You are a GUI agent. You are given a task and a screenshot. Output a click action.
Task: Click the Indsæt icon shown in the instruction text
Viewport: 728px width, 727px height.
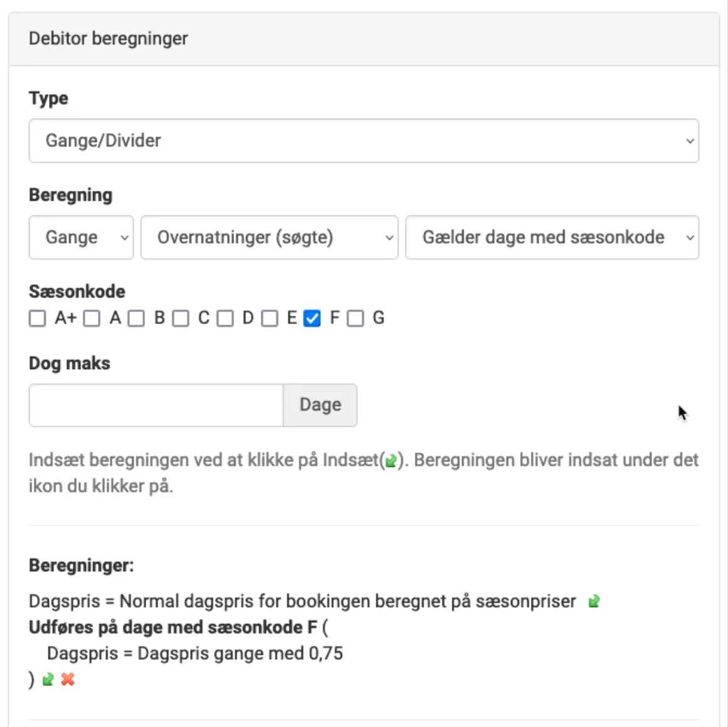coord(390,460)
